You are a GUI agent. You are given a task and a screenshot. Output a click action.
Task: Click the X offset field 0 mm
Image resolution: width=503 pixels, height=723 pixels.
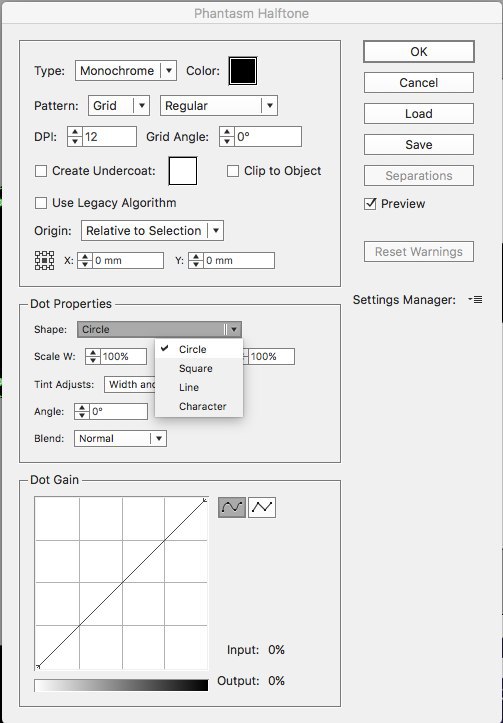(x=127, y=261)
